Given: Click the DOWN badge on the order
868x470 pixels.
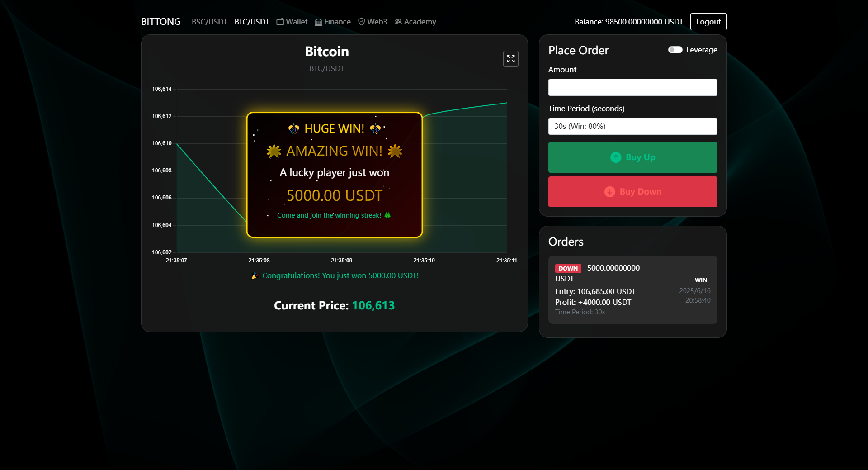Looking at the screenshot, I should coord(568,268).
